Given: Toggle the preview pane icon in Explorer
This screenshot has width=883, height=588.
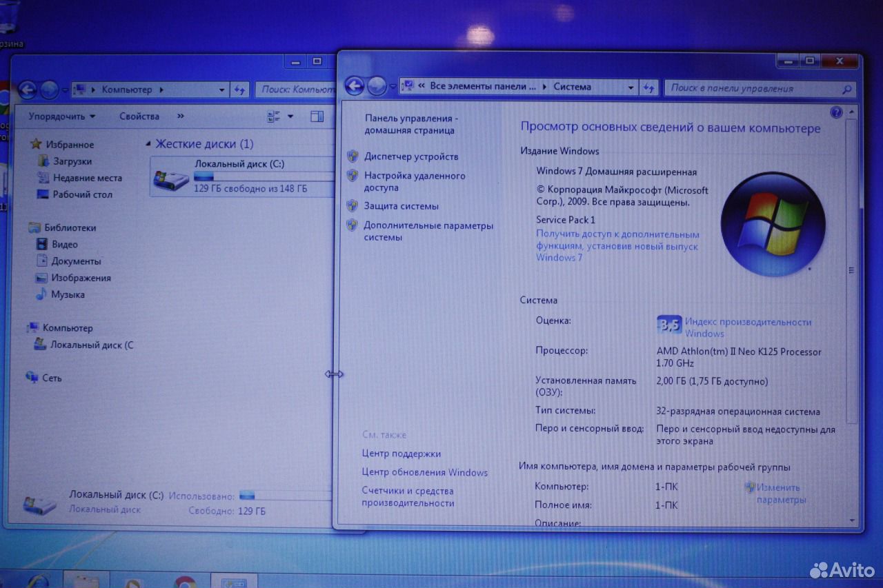Looking at the screenshot, I should [317, 116].
